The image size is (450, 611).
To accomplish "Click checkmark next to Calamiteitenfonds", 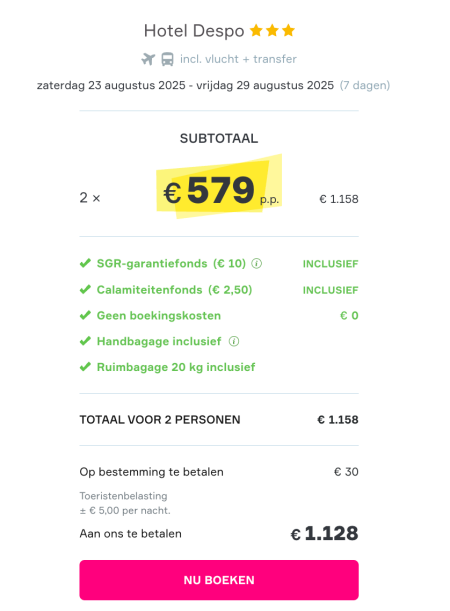I will (85, 290).
